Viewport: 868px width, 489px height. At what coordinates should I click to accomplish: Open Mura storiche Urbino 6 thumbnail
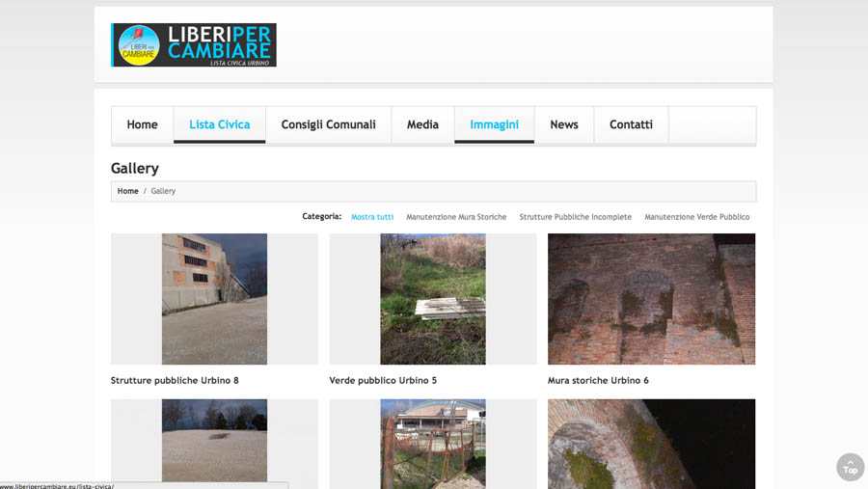tap(652, 299)
